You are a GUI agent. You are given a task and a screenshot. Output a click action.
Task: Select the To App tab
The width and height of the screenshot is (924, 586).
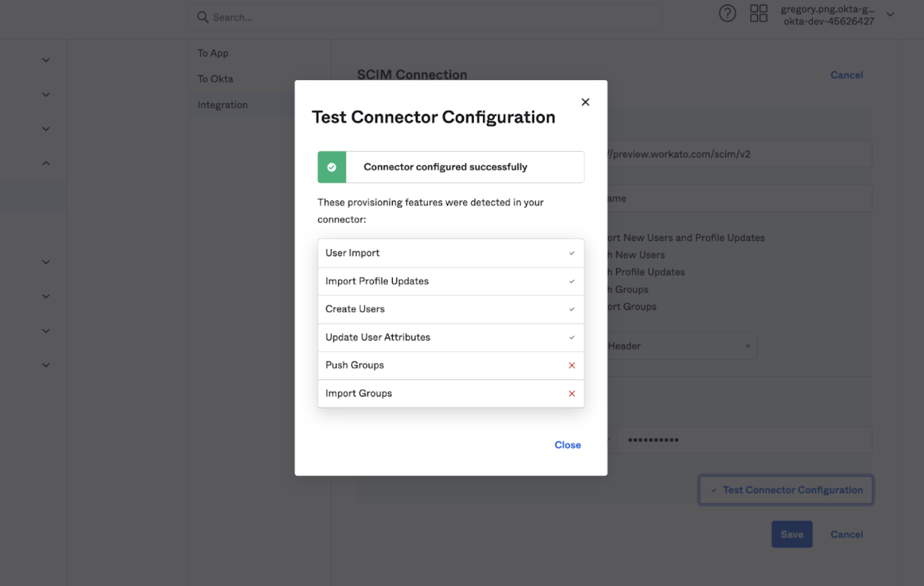[x=213, y=53]
